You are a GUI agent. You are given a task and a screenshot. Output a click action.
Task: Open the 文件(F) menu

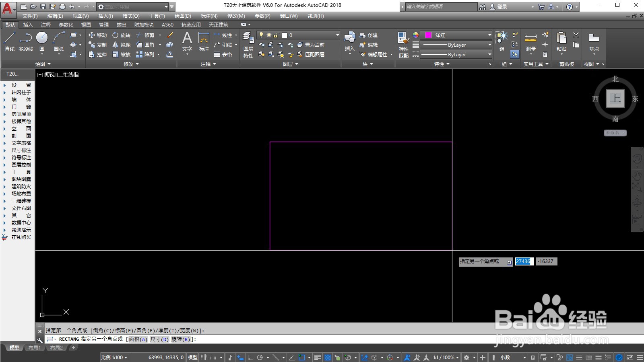pyautogui.click(x=30, y=16)
